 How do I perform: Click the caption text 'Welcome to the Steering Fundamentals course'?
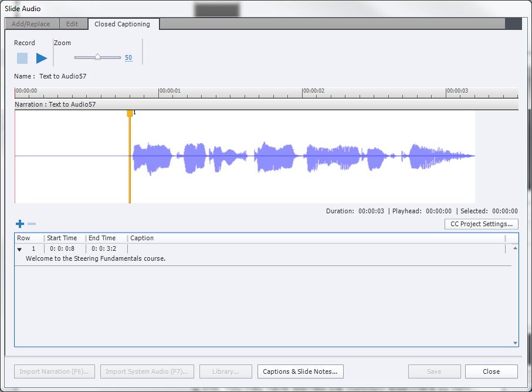[x=96, y=258]
